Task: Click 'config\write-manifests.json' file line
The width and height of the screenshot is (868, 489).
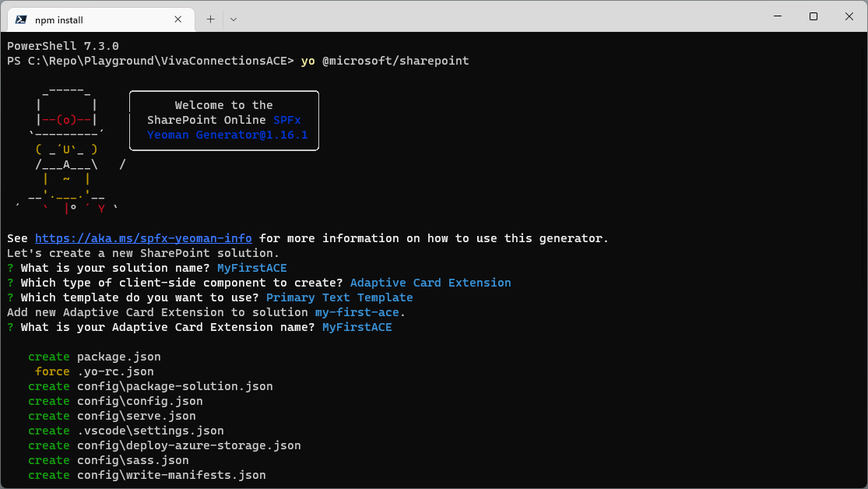Action: click(x=171, y=475)
